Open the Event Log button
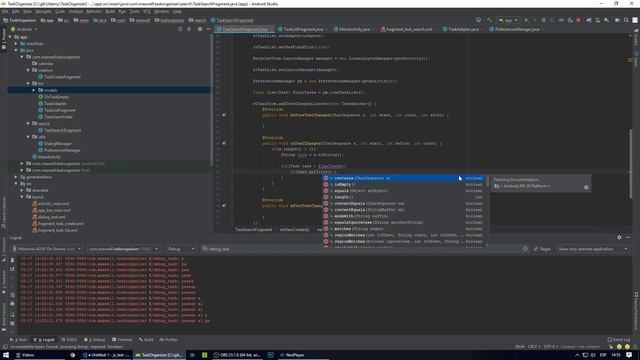The image size is (640, 360). tap(619, 340)
